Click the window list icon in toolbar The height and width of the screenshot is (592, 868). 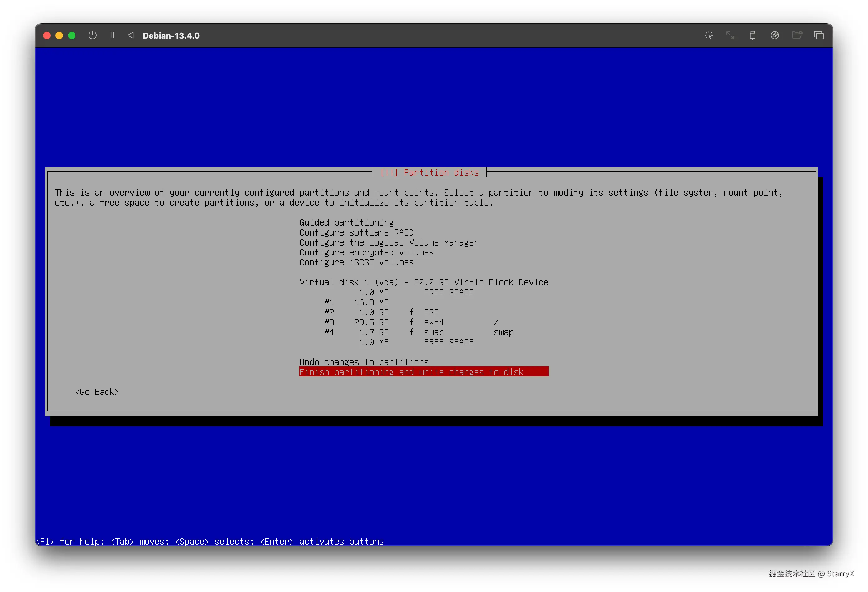tap(819, 36)
